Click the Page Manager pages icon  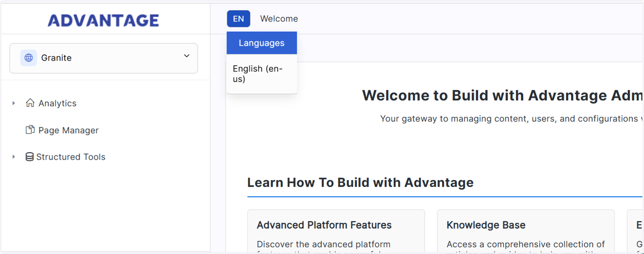(30, 130)
